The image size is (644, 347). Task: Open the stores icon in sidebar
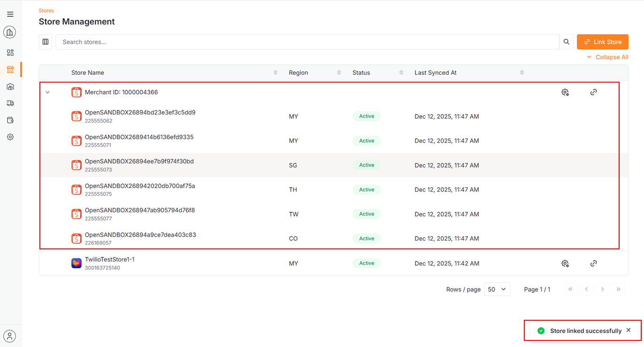[x=10, y=69]
